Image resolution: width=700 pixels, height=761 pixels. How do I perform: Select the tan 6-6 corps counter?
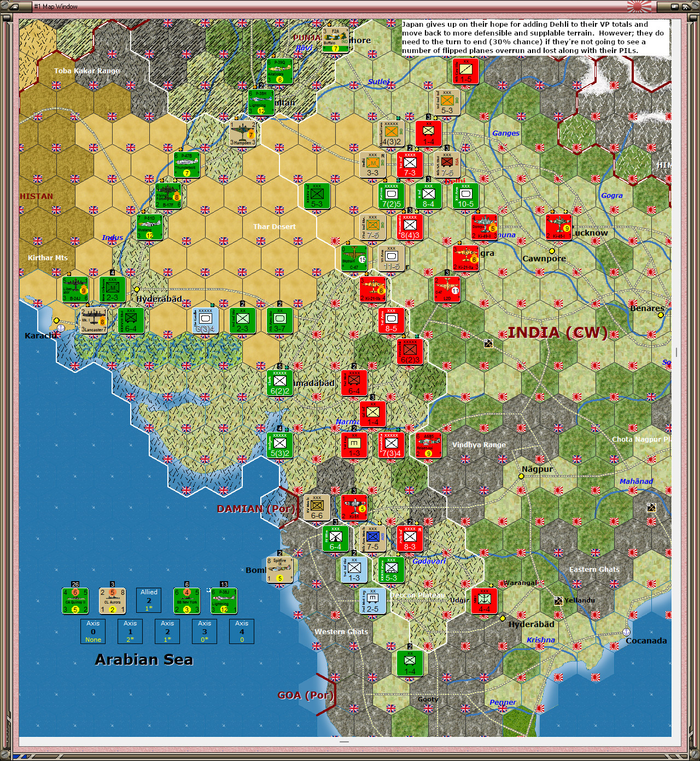(317, 508)
